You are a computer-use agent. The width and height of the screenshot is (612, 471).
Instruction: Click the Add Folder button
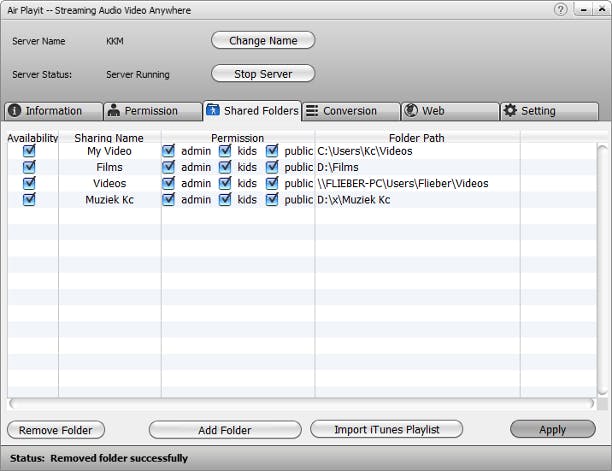225,430
